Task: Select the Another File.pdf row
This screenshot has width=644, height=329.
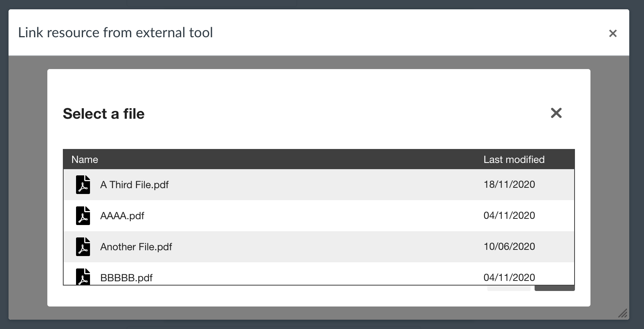Action: [x=272, y=247]
